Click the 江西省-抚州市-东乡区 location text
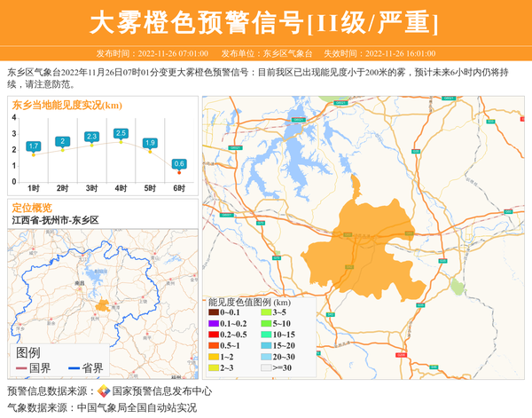 pyautogui.click(x=55, y=219)
